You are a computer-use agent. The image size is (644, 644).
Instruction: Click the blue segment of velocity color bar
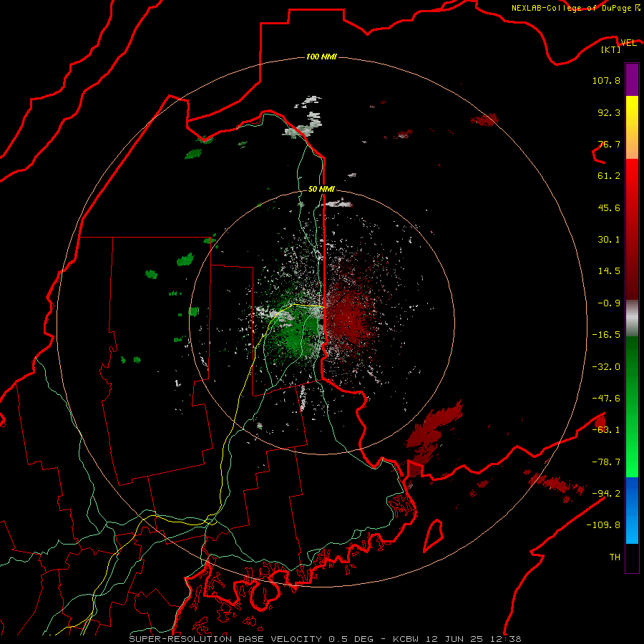[632, 510]
